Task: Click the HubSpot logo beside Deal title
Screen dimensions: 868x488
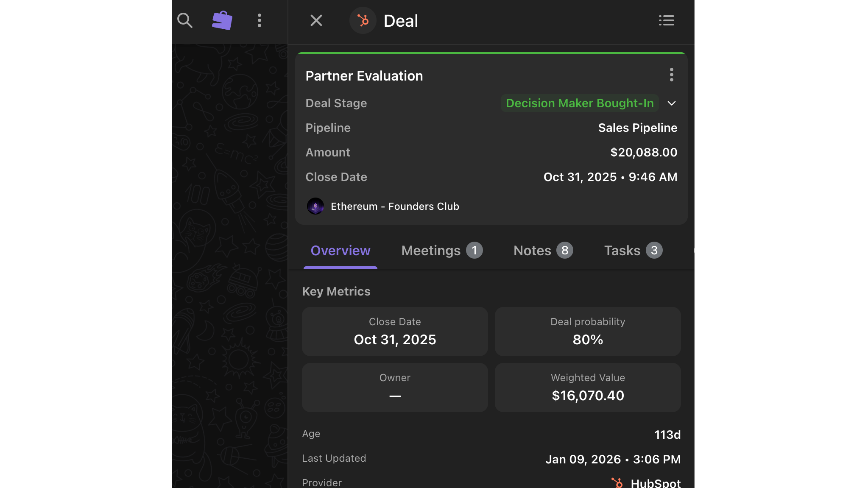Action: tap(363, 20)
